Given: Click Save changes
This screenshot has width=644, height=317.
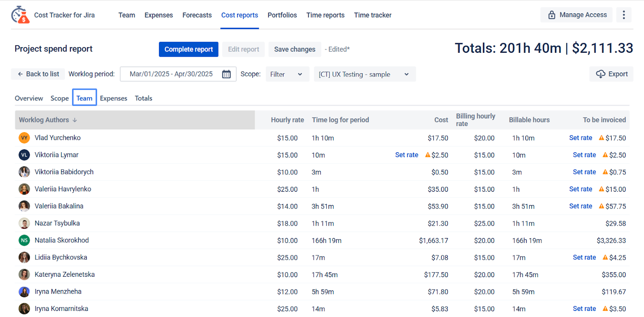Looking at the screenshot, I should 295,49.
